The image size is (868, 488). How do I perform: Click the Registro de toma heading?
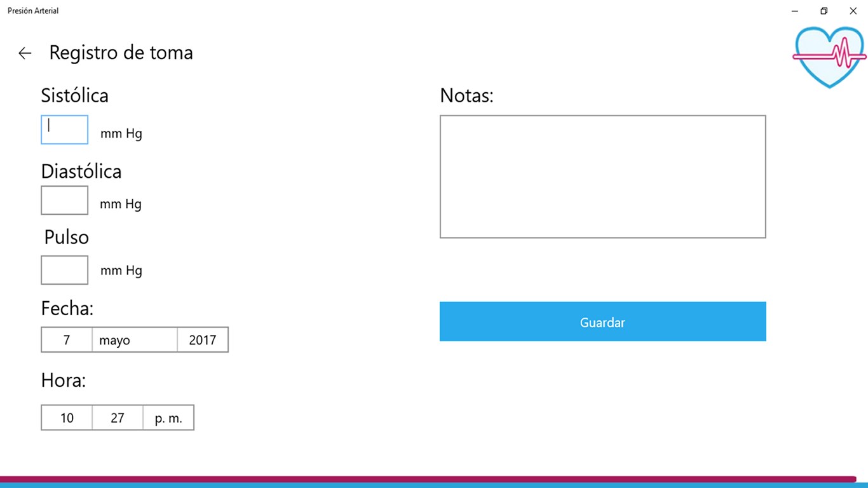(121, 53)
